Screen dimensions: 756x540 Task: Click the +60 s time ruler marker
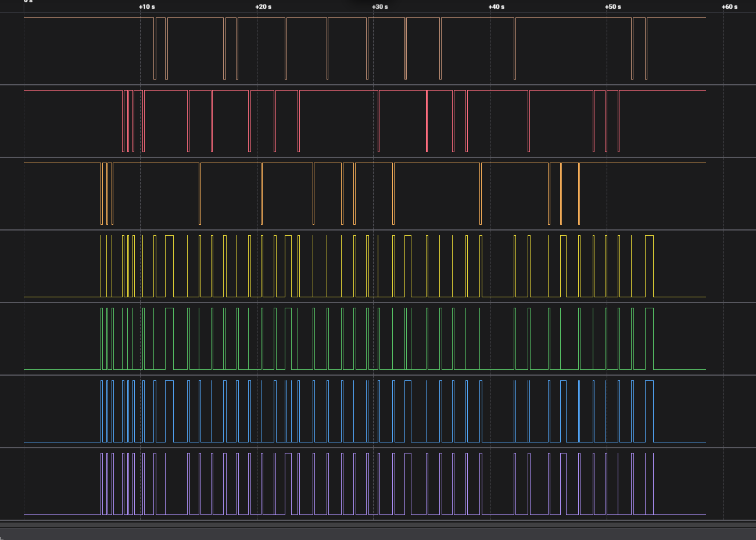pyautogui.click(x=729, y=7)
